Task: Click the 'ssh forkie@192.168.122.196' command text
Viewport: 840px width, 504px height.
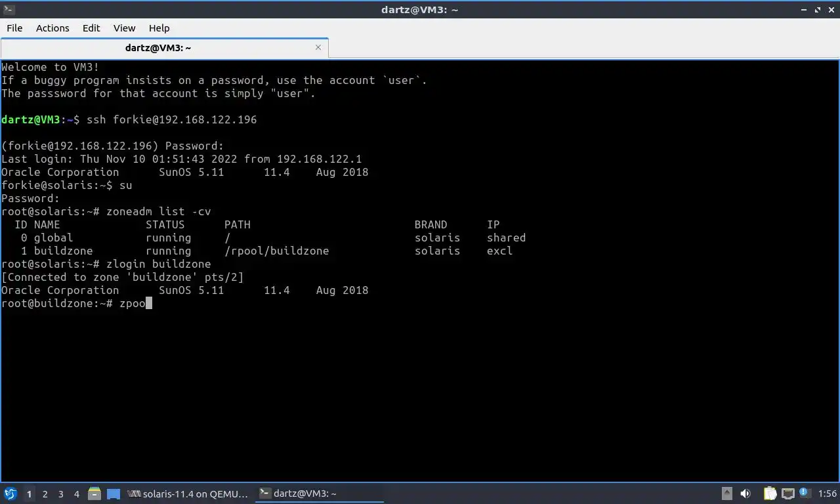Action: (172, 119)
